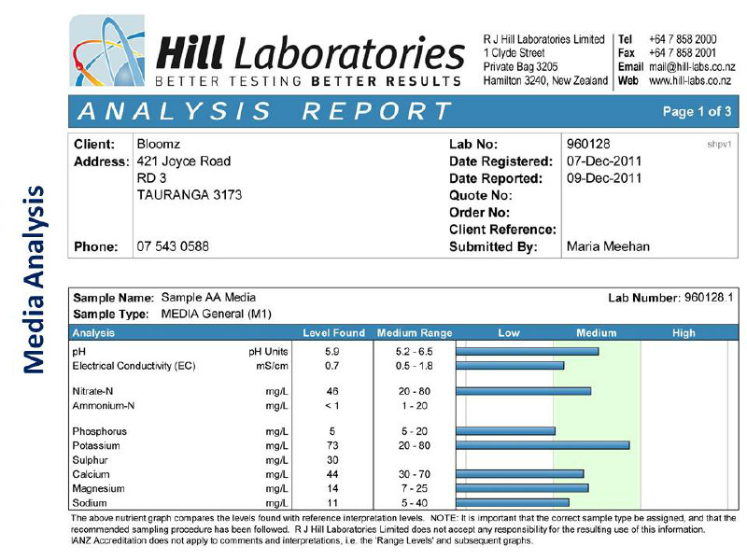Click the 'Phosphorus' row label
Viewport: 747px width, 560px height.
[100, 431]
